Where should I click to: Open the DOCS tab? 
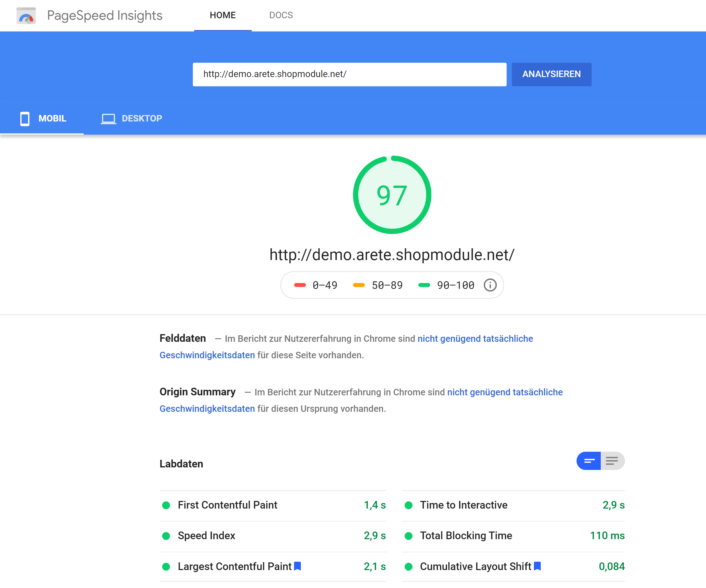pyautogui.click(x=281, y=15)
